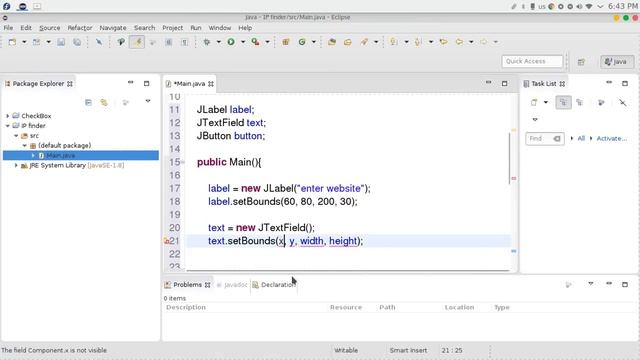Click the Previous Annotation toolbar icon
Screen dimensions: 640x360
(x=418, y=42)
